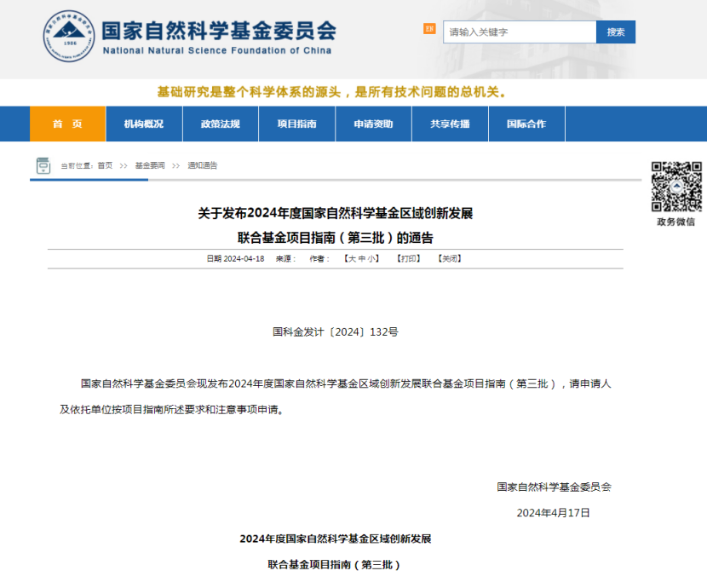Set font size to 大

(x=351, y=258)
